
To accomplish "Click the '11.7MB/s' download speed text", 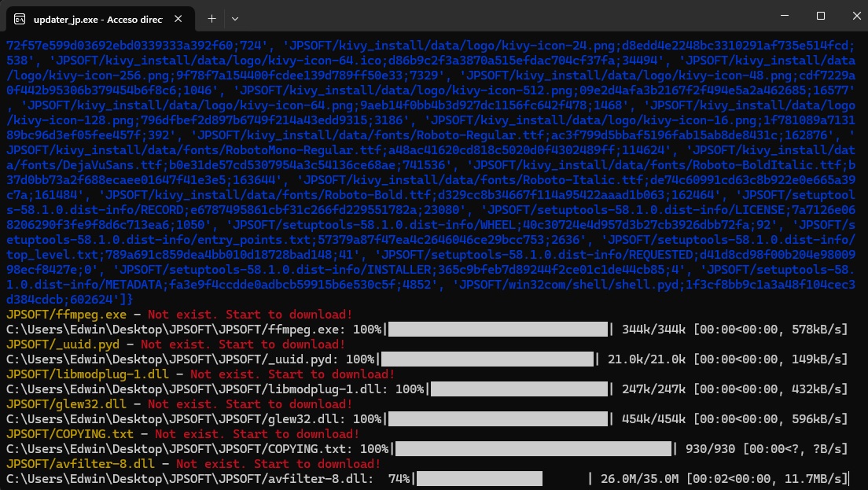I will click(x=813, y=479).
